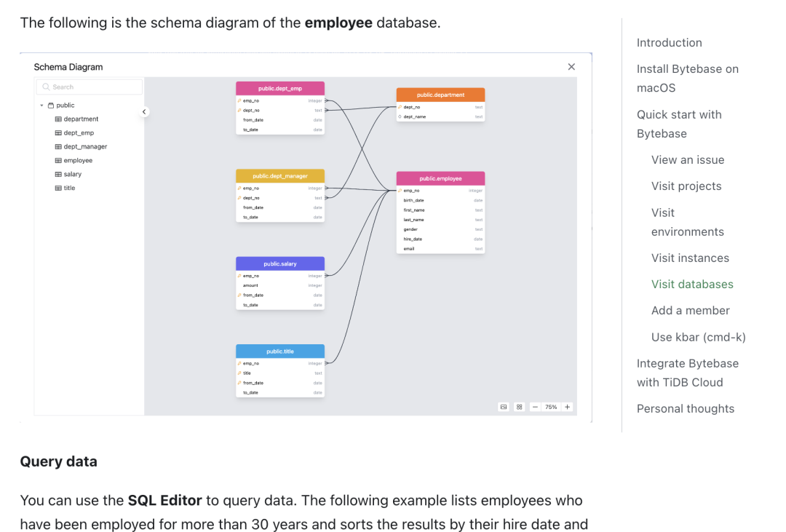This screenshot has height=532, width=786.
Task: Jump to View an issue
Action: [x=688, y=160]
